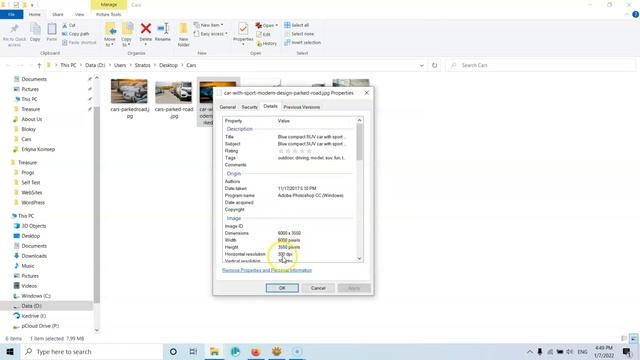Open the Picture Tools tab
This screenshot has width=640, height=360.
[x=109, y=14]
